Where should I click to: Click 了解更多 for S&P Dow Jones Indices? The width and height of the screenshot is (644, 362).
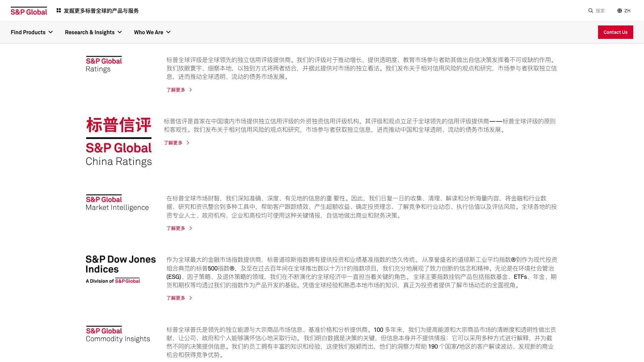tap(176, 298)
